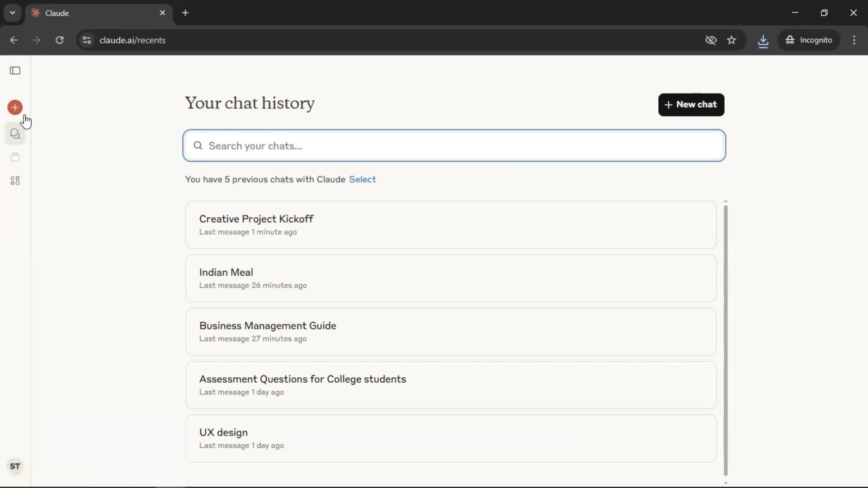868x488 pixels.
Task: Minimize the browser window
Action: (795, 13)
